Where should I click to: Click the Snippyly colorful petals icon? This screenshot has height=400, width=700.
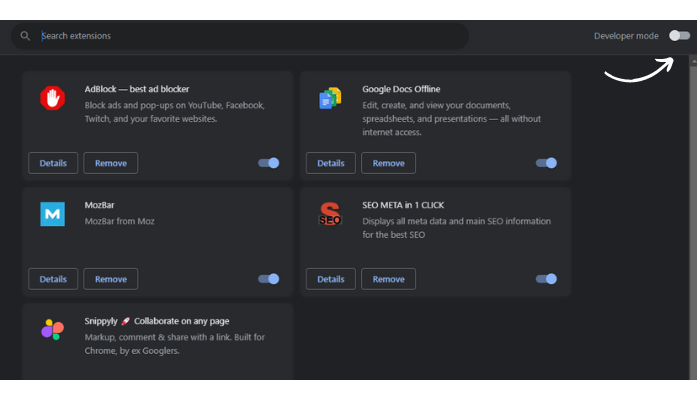point(53,330)
